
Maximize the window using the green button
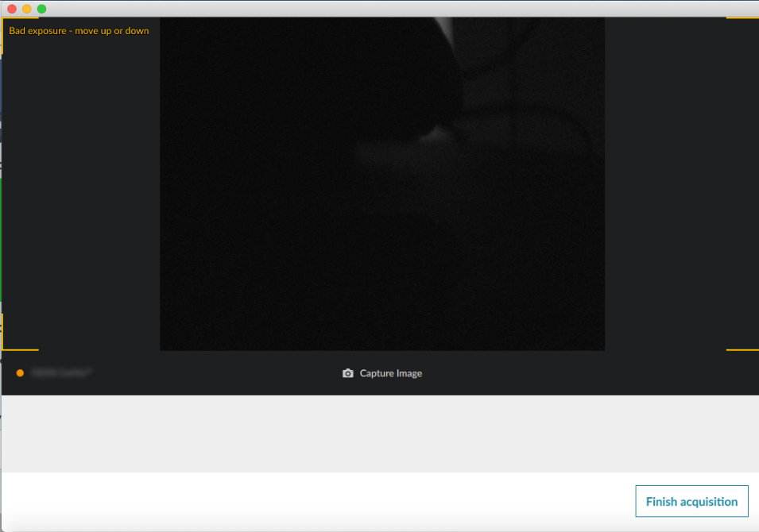coord(41,9)
